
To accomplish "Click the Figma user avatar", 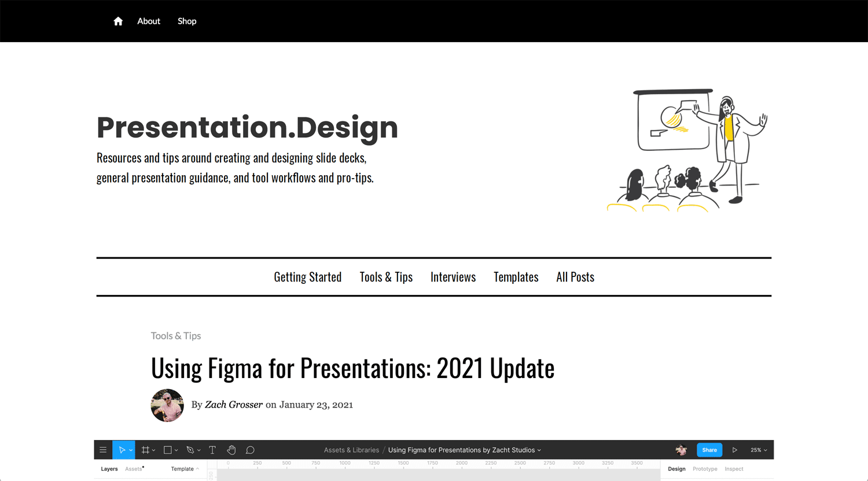I will [x=681, y=450].
